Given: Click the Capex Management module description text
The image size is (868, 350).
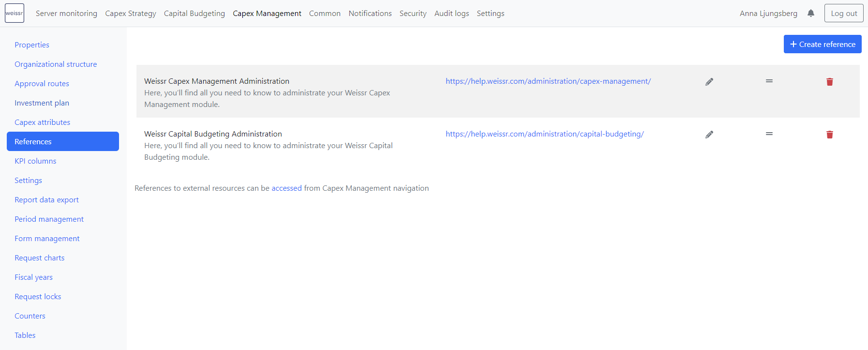Looking at the screenshot, I should 267,99.
